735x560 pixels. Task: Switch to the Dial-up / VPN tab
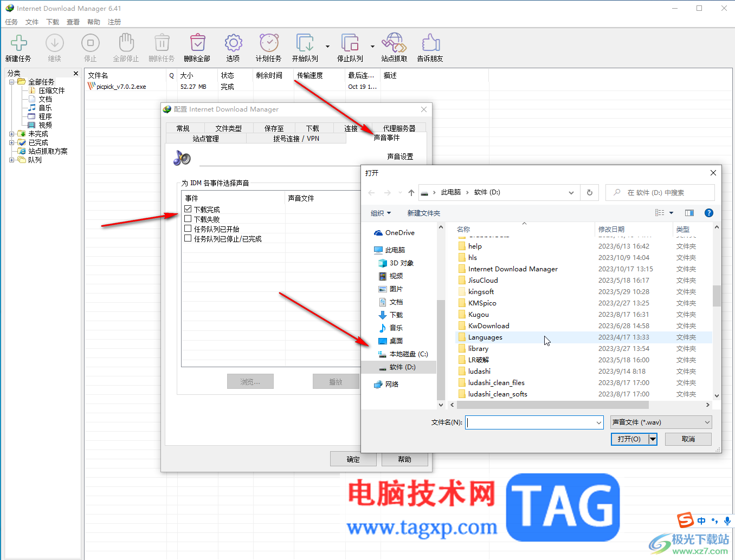point(296,139)
